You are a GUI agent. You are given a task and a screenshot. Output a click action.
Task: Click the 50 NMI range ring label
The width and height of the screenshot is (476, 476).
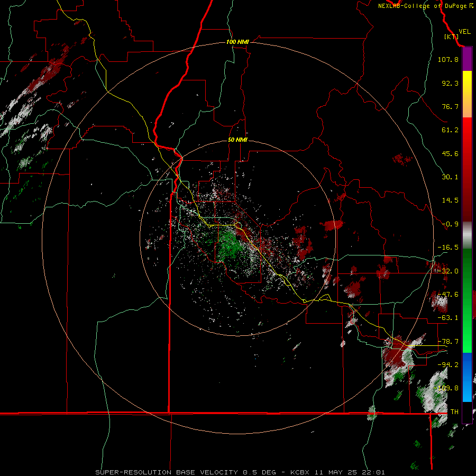pyautogui.click(x=237, y=140)
